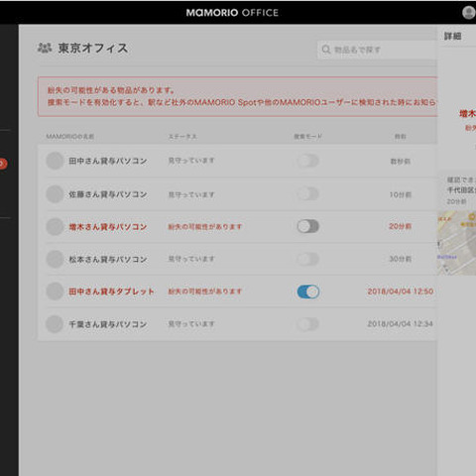Click the red notification badge in sidebar
The height and width of the screenshot is (476, 476).
tap(3, 164)
